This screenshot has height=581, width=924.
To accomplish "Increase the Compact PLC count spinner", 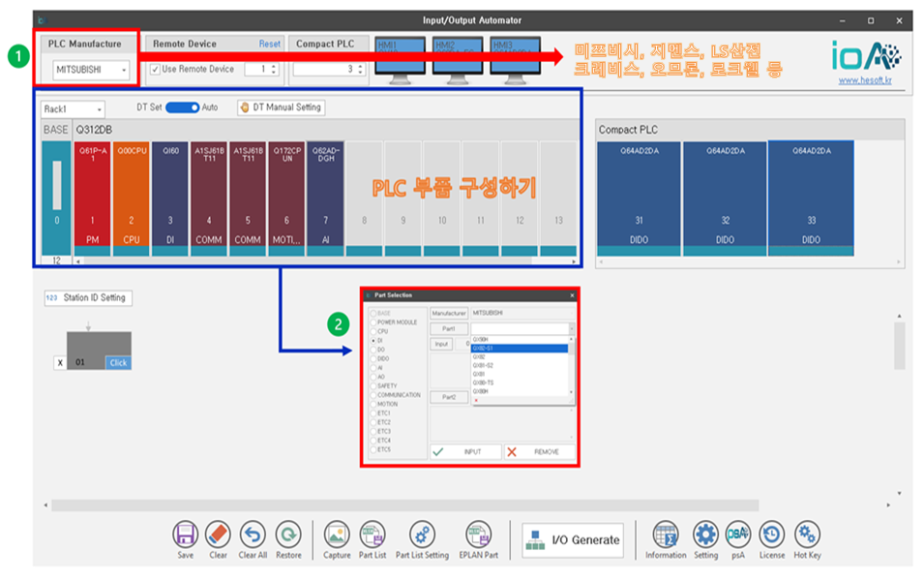I will [360, 67].
